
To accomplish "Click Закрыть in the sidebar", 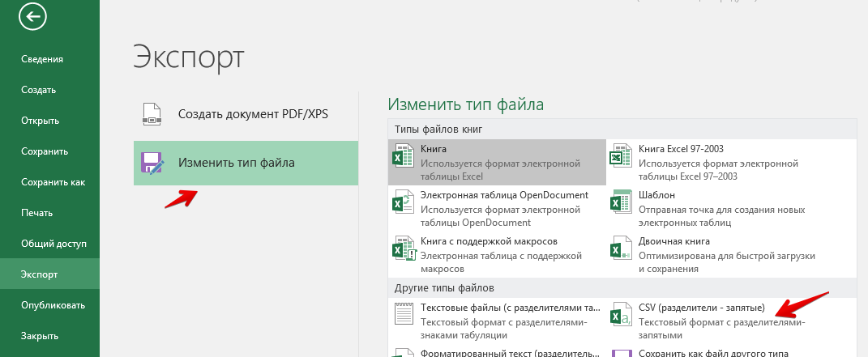I will [40, 336].
